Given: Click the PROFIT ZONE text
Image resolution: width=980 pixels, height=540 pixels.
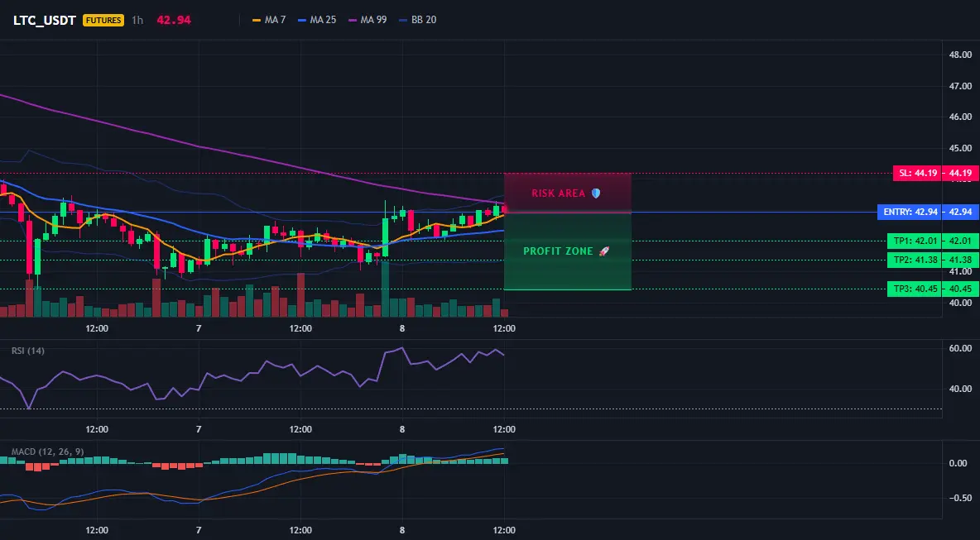Looking at the screenshot, I should [x=558, y=251].
